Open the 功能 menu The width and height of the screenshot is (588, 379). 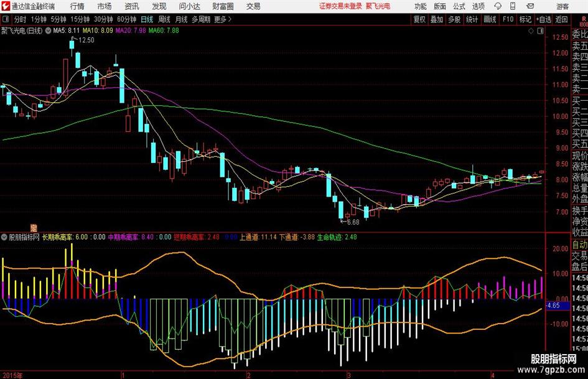(421, 6)
